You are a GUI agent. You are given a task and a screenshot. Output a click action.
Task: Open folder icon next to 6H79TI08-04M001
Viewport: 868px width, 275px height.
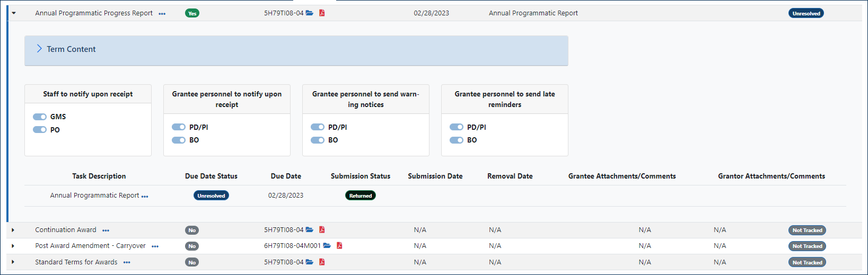click(327, 245)
